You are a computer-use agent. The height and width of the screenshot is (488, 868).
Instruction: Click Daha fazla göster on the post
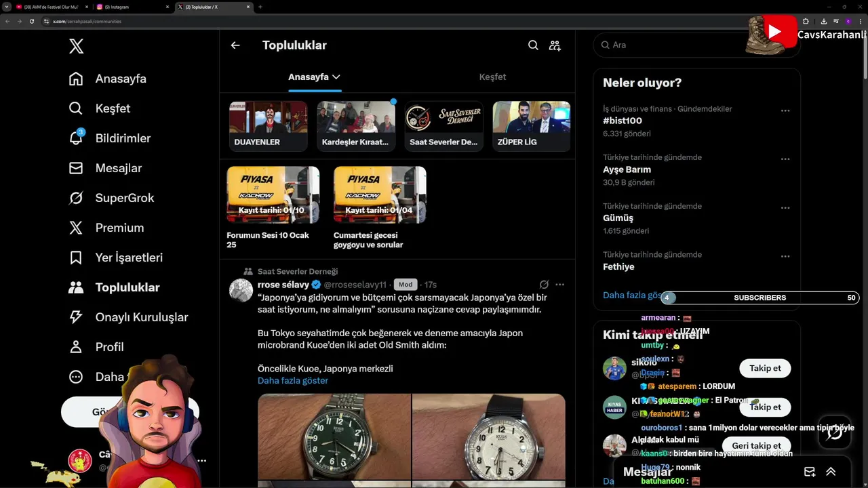point(293,381)
